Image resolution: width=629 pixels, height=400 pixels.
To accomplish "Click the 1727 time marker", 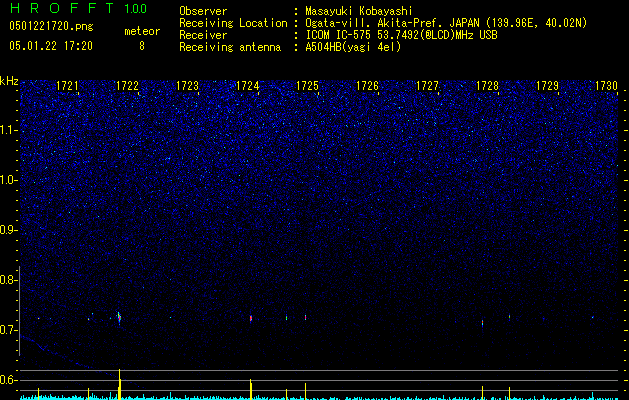I will pyautogui.click(x=427, y=86).
